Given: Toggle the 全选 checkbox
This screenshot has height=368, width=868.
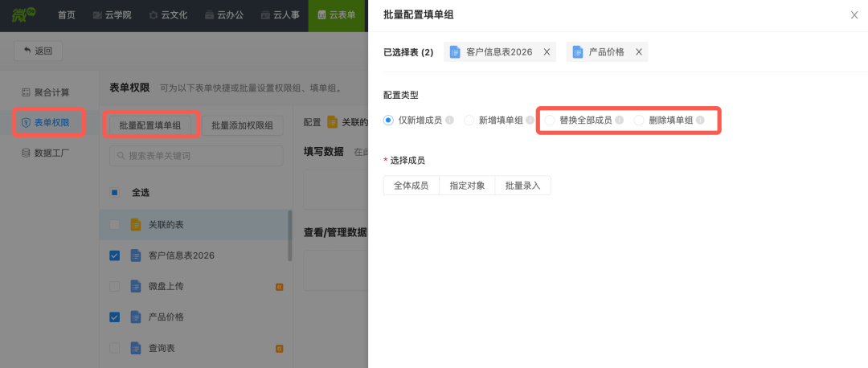Looking at the screenshot, I should pos(114,193).
